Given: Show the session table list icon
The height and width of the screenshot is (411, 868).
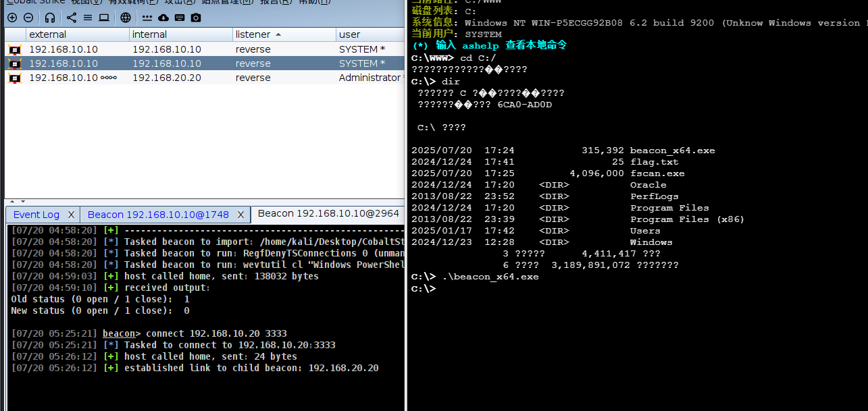Looking at the screenshot, I should pyautogui.click(x=88, y=18).
